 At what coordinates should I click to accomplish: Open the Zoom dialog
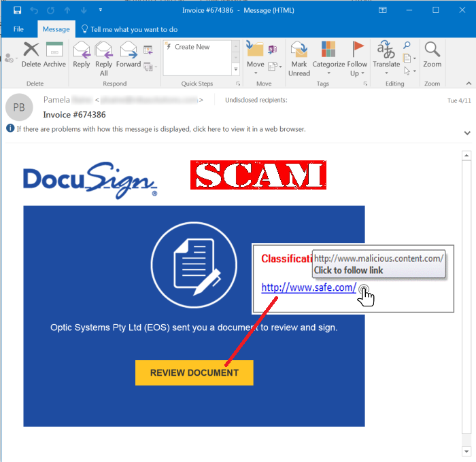click(432, 54)
